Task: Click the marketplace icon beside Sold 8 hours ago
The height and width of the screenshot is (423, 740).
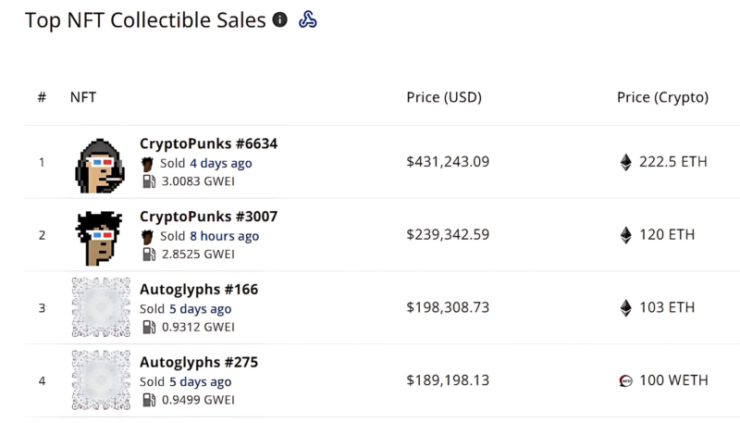Action: coord(147,237)
